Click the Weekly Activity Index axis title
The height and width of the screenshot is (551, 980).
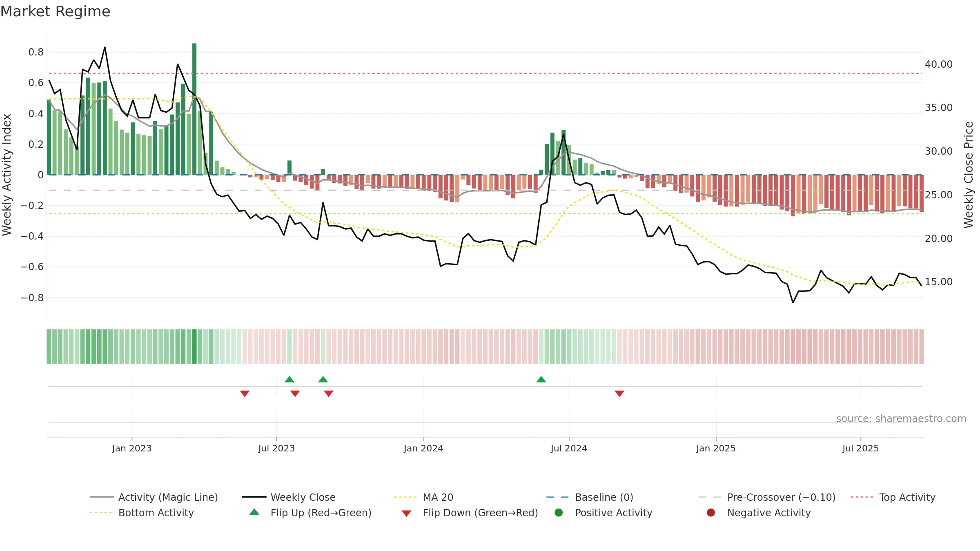(7, 175)
